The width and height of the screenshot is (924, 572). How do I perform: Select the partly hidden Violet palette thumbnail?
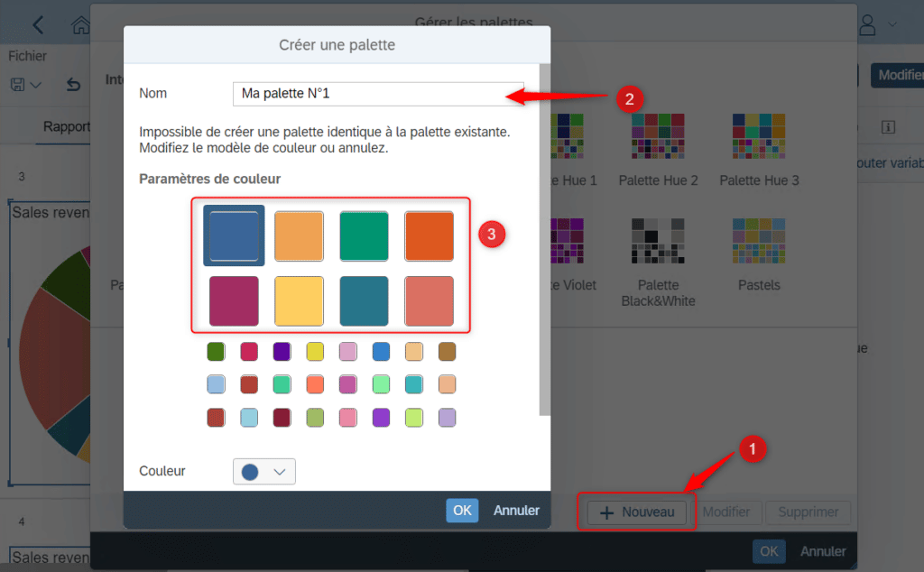567,241
